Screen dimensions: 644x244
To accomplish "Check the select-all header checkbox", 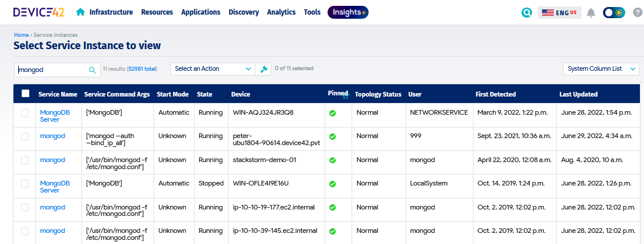I will [x=25, y=94].
